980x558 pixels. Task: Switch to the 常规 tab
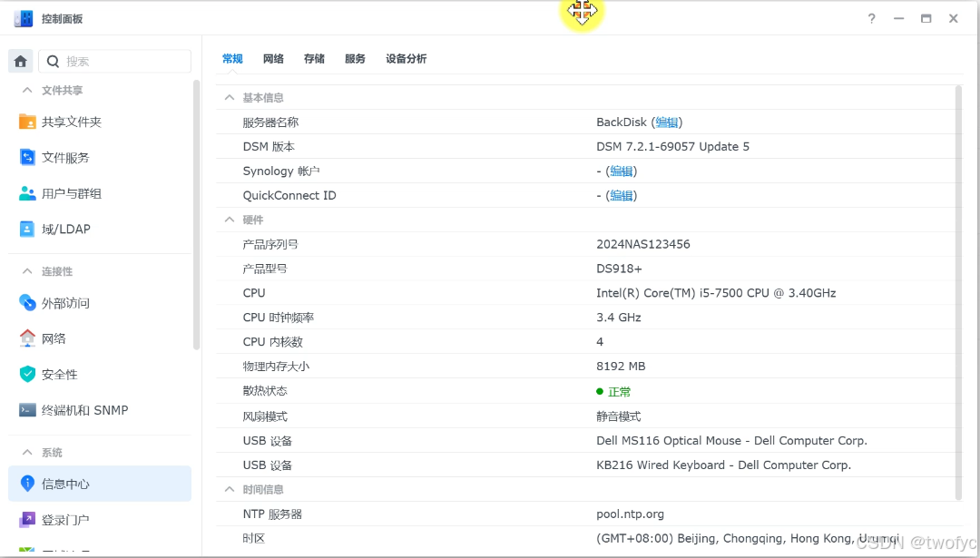[x=232, y=59]
